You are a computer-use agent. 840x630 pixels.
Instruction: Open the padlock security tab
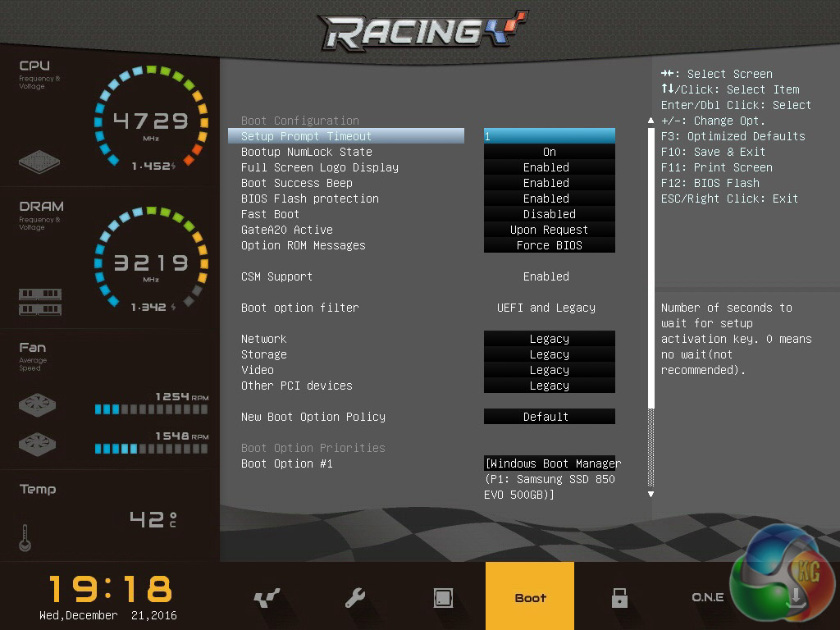coord(619,597)
